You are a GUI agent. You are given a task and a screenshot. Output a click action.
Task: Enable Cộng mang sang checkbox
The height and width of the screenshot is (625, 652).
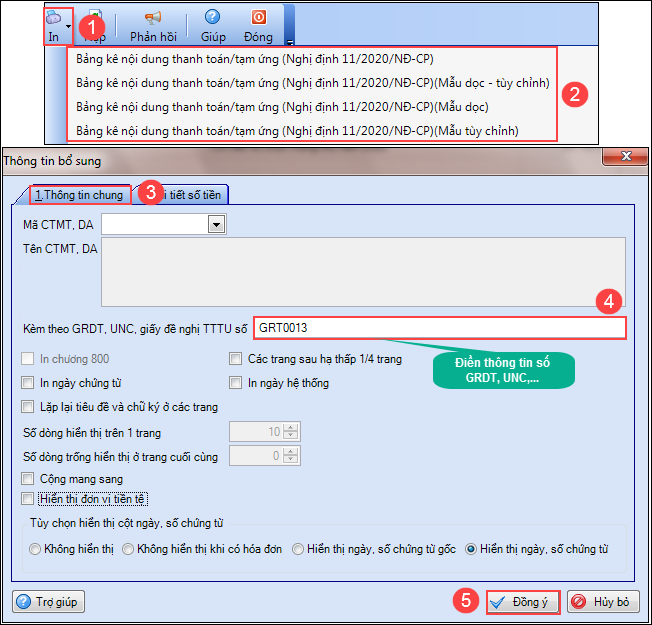click(x=27, y=479)
